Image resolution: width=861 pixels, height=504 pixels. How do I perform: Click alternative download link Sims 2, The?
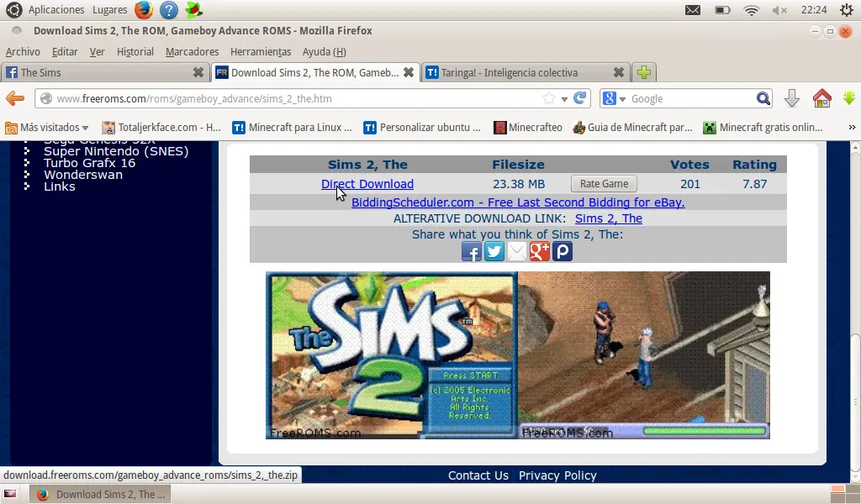(609, 218)
